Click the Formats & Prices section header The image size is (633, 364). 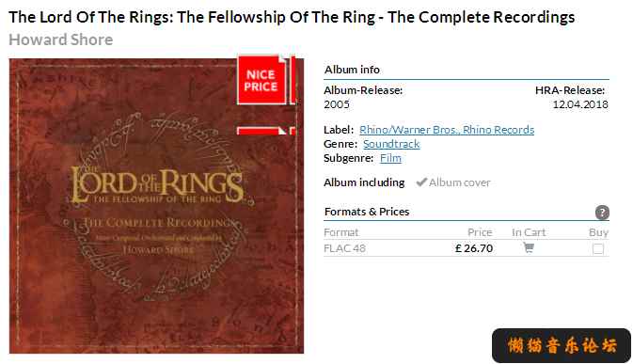(x=367, y=212)
